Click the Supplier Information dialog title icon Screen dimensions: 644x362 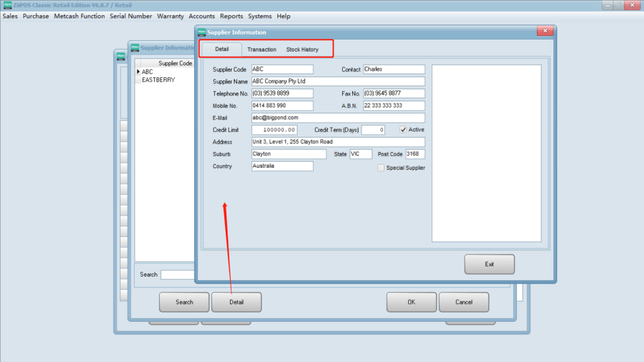[x=202, y=32]
